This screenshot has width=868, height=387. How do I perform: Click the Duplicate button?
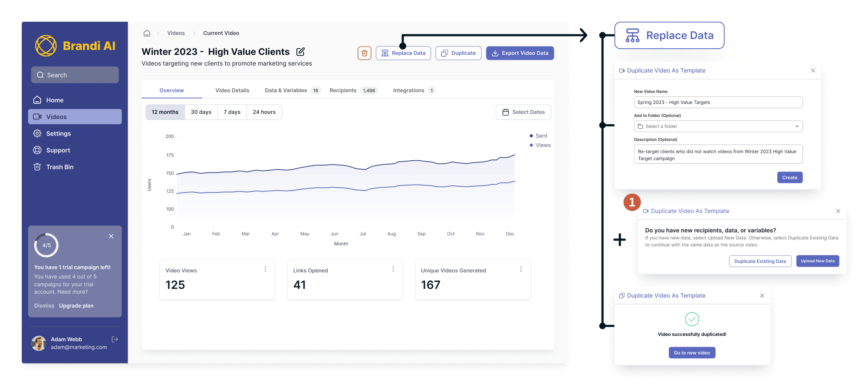(x=458, y=53)
